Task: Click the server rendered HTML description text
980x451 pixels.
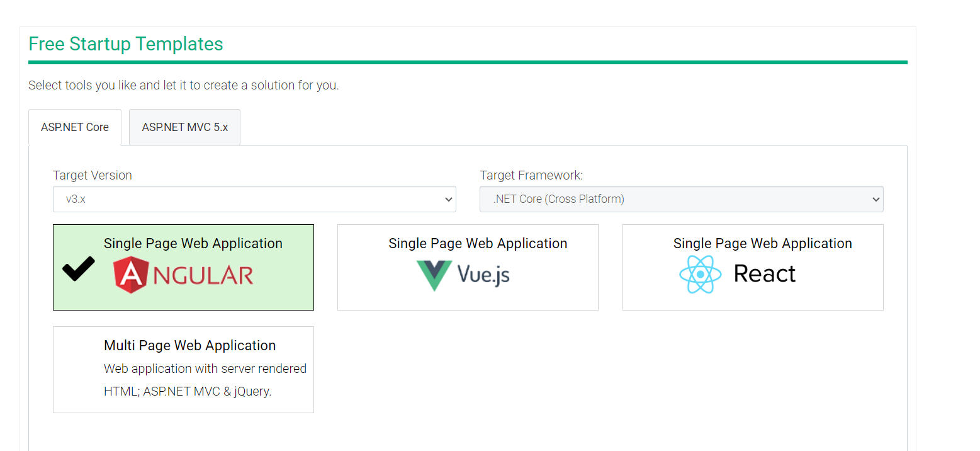Action: pyautogui.click(x=205, y=380)
